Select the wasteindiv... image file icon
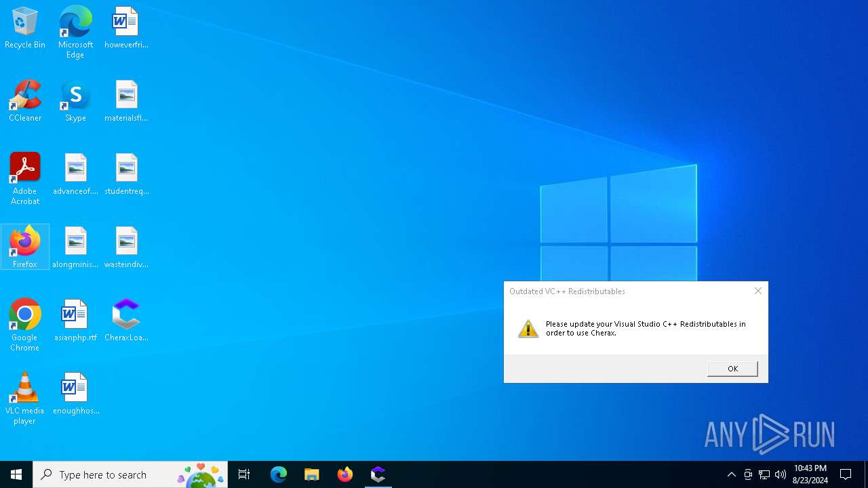Screen dimensions: 868x488 [126, 248]
